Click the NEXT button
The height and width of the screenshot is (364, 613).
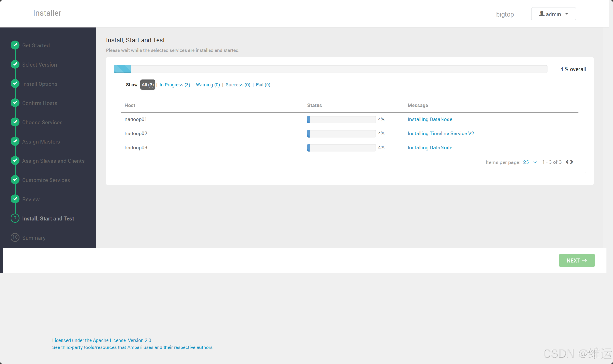pos(576,260)
